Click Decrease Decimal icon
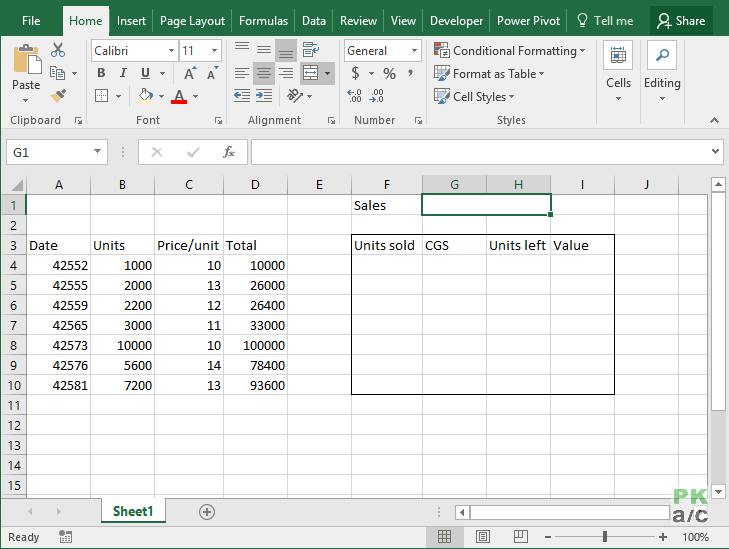Viewport: 729px width, 549px height. coord(377,96)
